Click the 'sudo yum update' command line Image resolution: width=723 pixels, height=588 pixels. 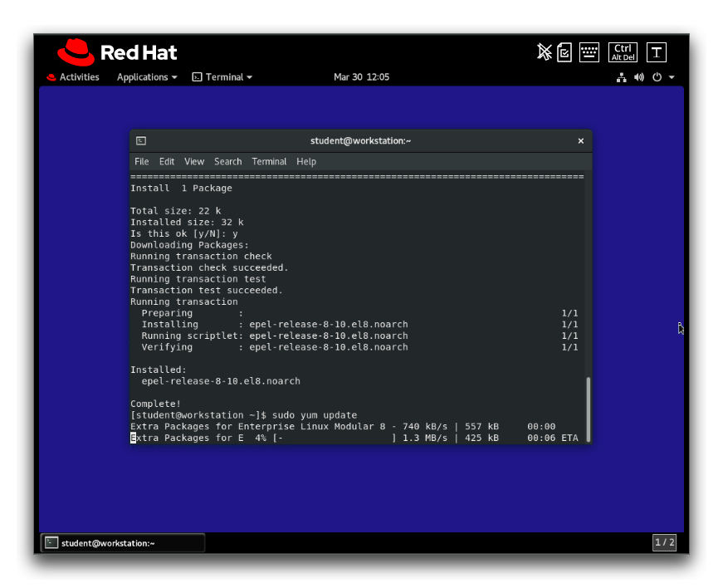click(x=243, y=415)
